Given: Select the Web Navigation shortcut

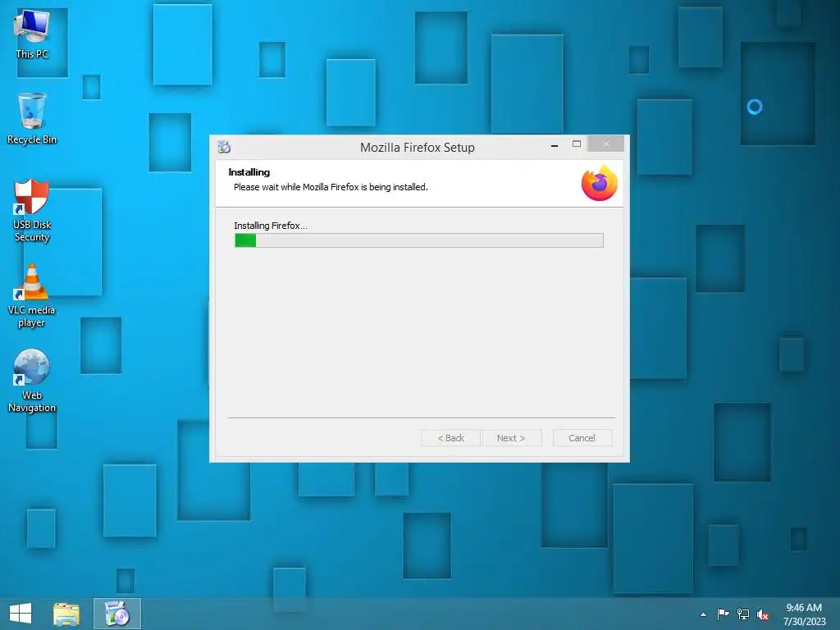Looking at the screenshot, I should point(32,381).
